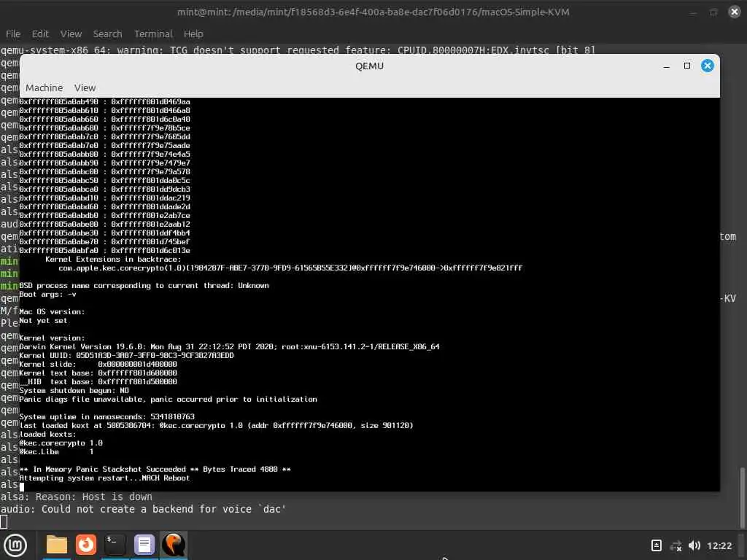Switch to the QEMU taskbar icon
Screen dimensions: 747x560
[x=174, y=545]
